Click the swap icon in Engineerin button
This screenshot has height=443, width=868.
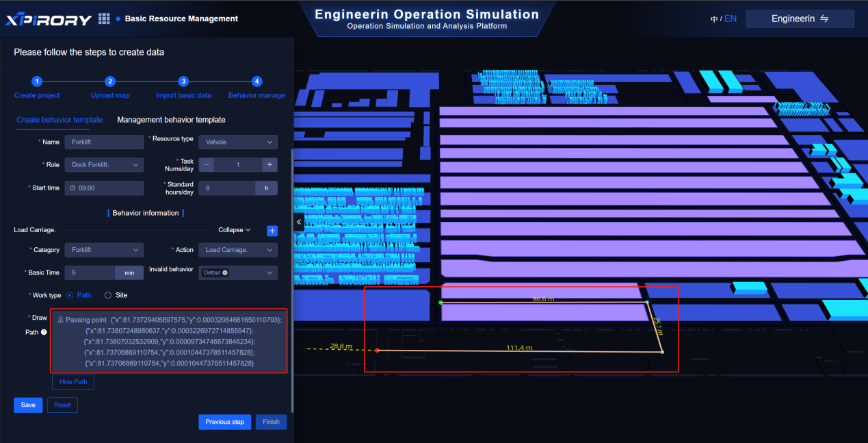(824, 19)
